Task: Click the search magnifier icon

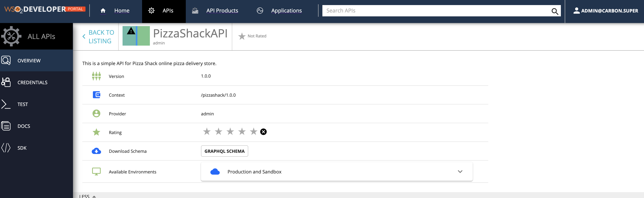Action: coord(555,11)
